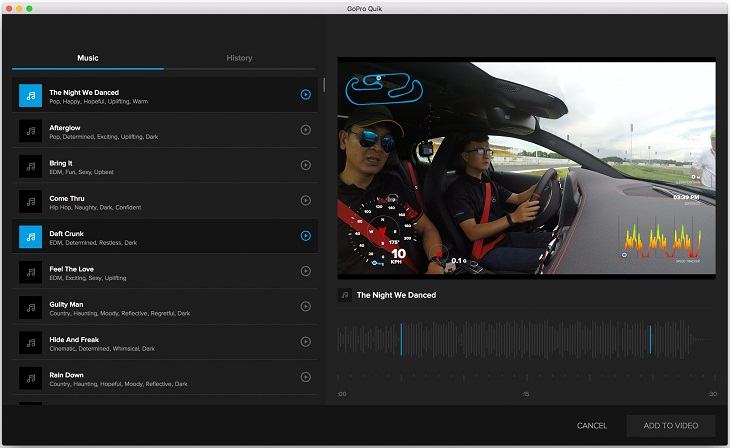The height and width of the screenshot is (448, 730).
Task: Click music note icon for Bring It
Action: pos(31,166)
